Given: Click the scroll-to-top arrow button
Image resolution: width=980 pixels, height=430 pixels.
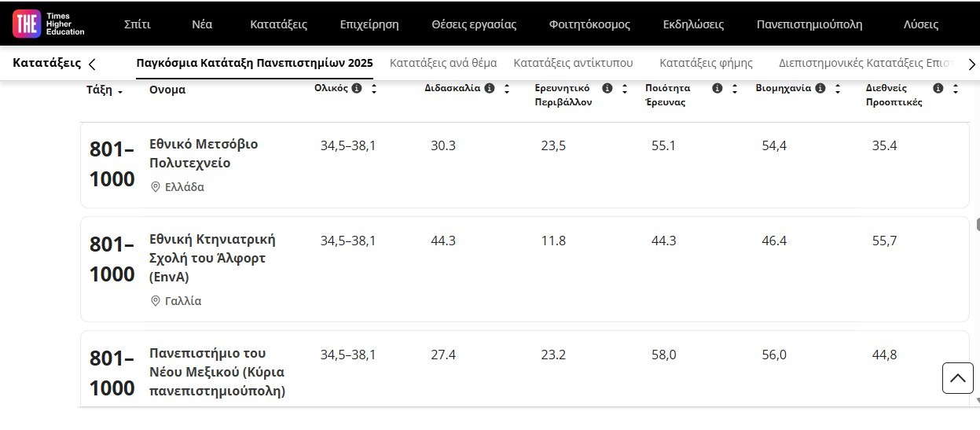Looking at the screenshot, I should point(957,378).
